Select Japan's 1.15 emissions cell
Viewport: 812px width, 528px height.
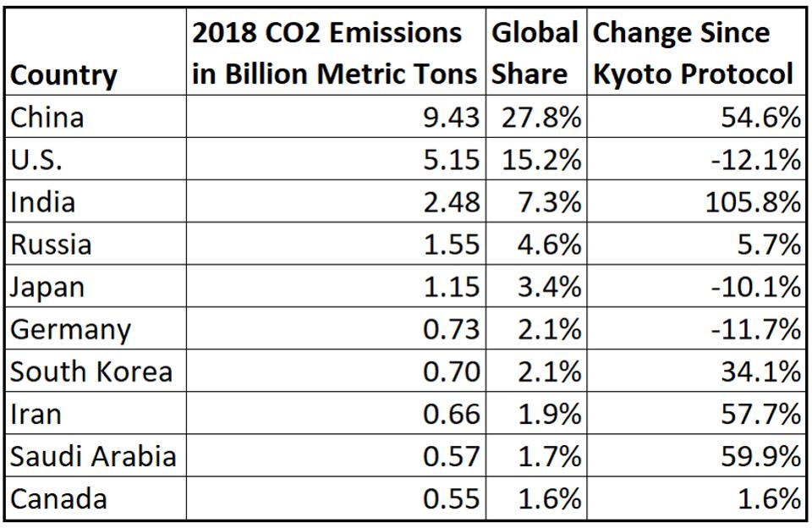tap(452, 286)
